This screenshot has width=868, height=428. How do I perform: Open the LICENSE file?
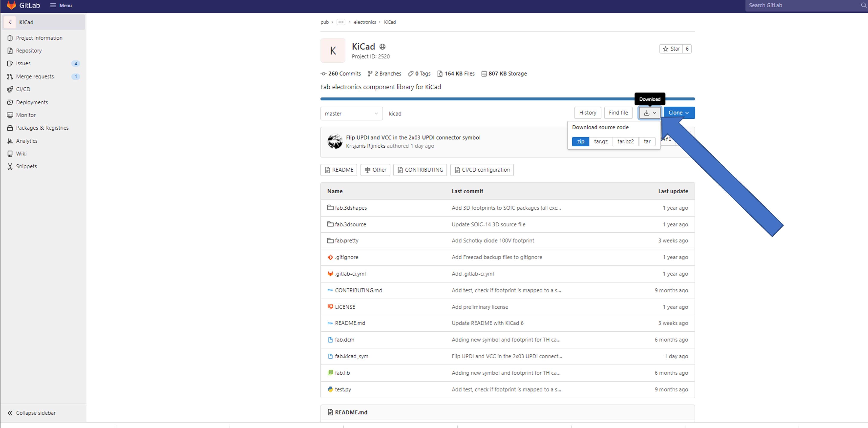pyautogui.click(x=345, y=307)
